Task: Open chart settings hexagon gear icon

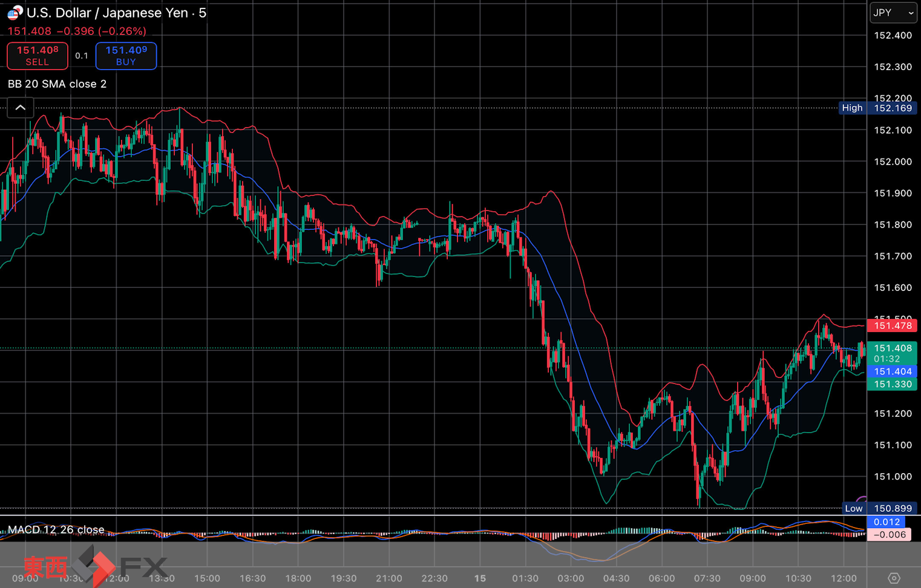Action: pos(894,578)
